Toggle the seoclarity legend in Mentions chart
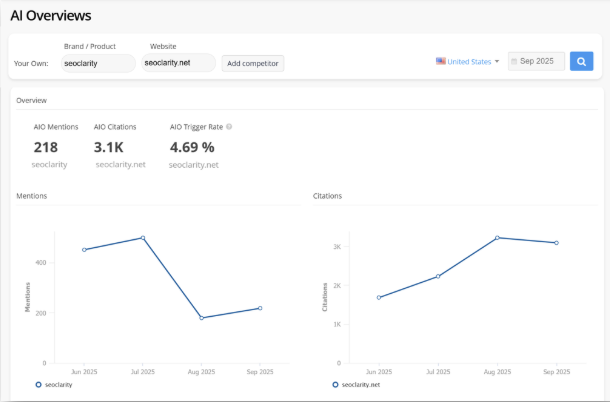This screenshot has height=402, width=610. (x=58, y=384)
